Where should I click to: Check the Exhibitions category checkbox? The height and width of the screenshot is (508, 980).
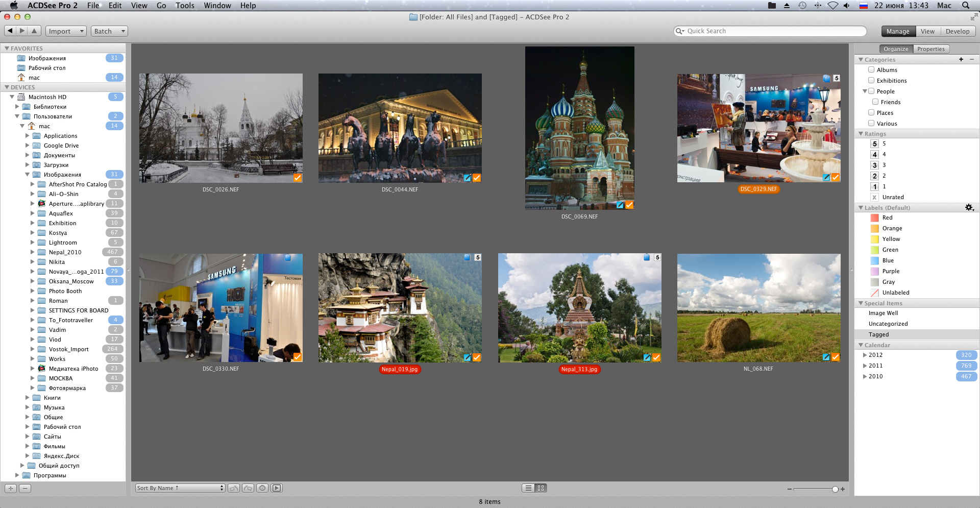pos(872,81)
